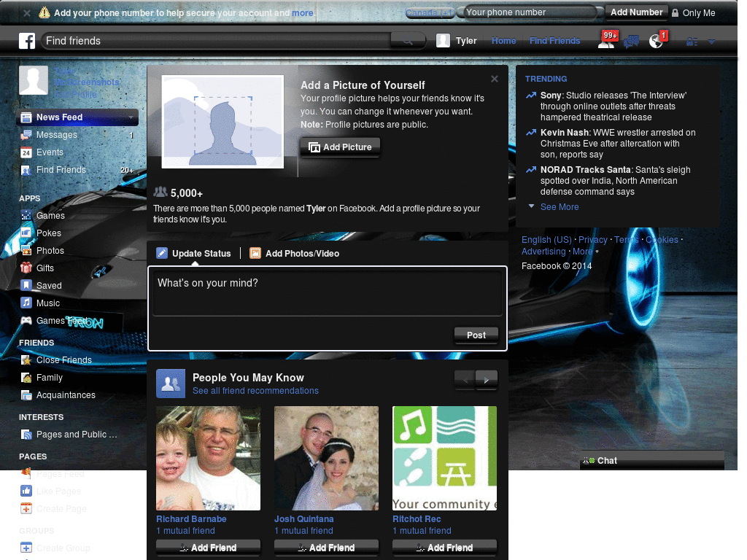Expand the News Feed options arrow
The height and width of the screenshot is (560, 747).
coord(131,117)
